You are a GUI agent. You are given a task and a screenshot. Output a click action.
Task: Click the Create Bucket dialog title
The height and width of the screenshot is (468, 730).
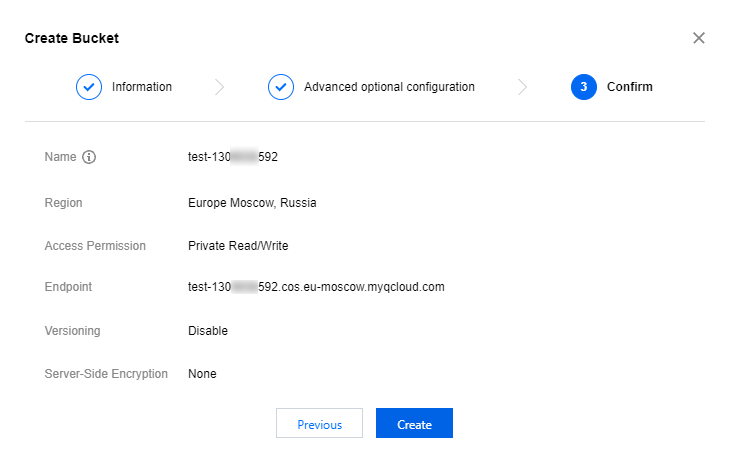point(72,38)
